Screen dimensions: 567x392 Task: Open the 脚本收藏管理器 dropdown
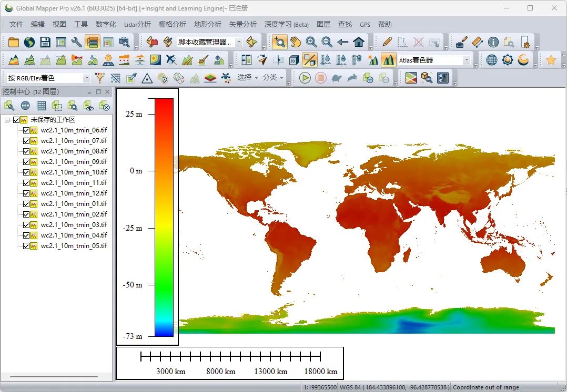[x=239, y=42]
